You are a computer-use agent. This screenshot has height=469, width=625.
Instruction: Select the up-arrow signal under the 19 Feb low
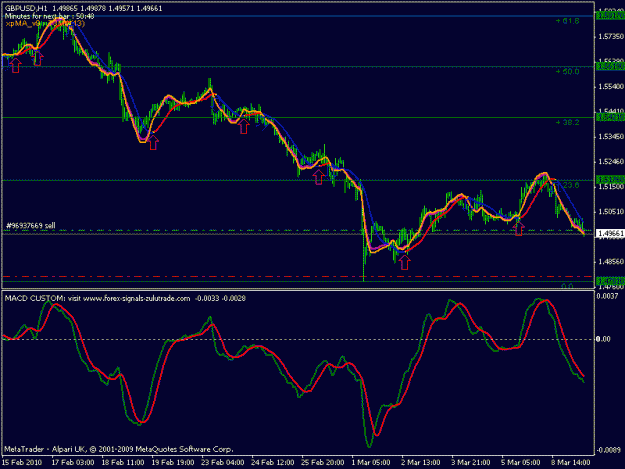click(x=153, y=143)
